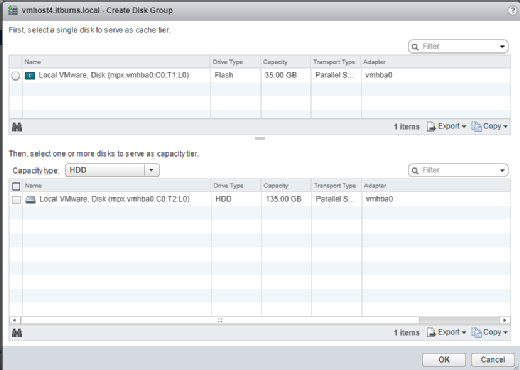This screenshot has height=370, width=520.
Task: Sort capacity tier table by Capacity column
Action: point(286,186)
